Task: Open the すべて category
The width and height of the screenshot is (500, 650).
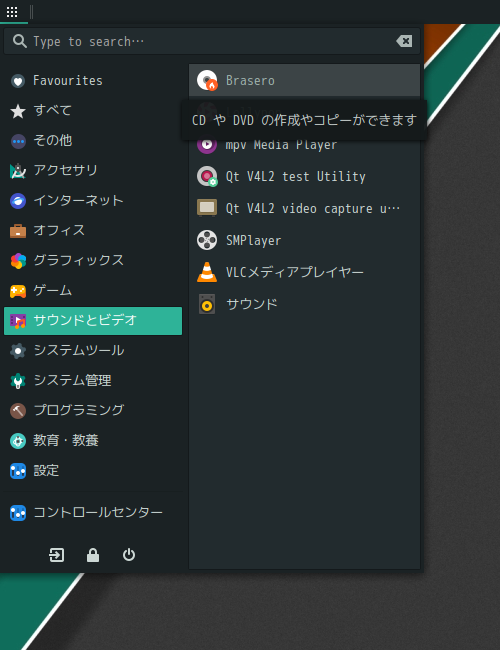Action: coord(53,110)
